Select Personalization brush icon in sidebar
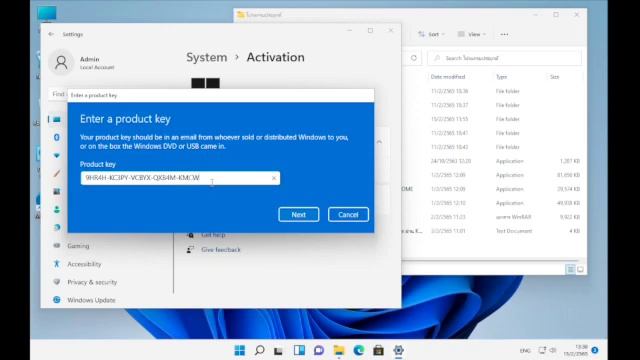Screen dimensions: 640x360 point(57,173)
